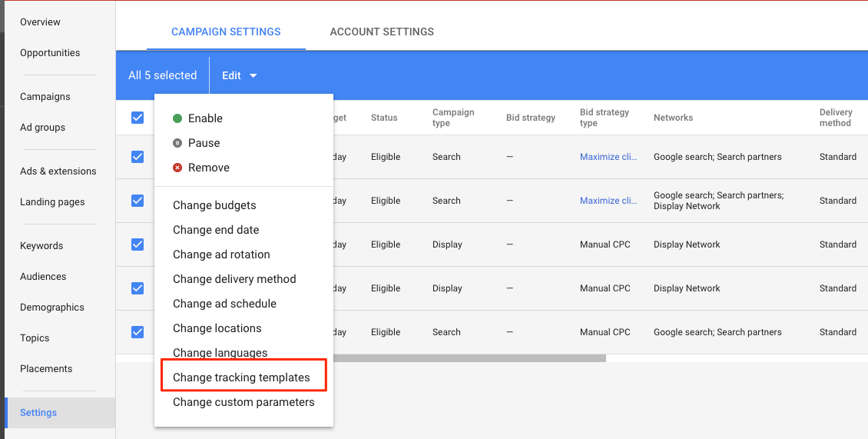
Task: Choose Change tracking templates from menu
Action: pyautogui.click(x=241, y=377)
